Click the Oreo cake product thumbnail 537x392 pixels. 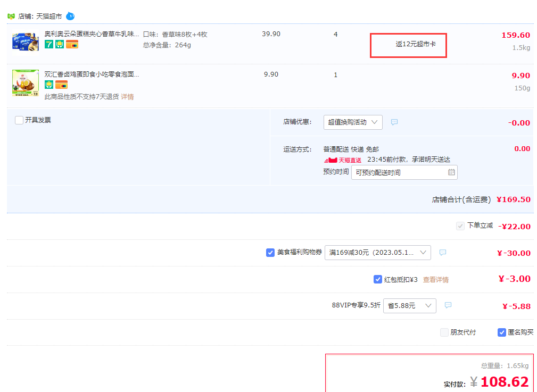point(26,42)
